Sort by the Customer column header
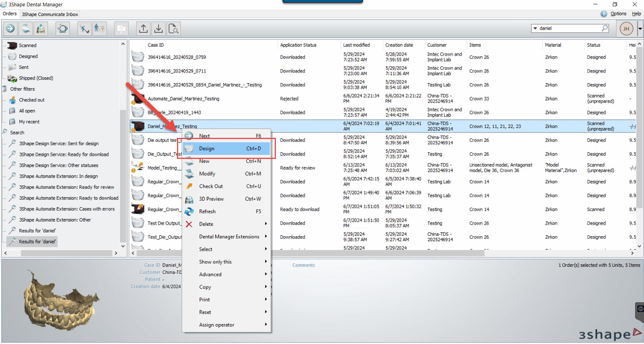Screen dimensions: 644x344 click(445, 45)
